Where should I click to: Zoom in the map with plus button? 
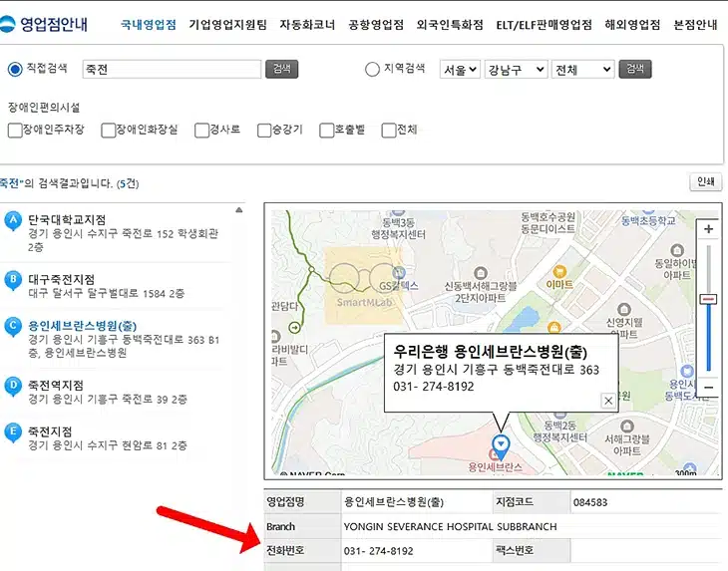pos(708,229)
